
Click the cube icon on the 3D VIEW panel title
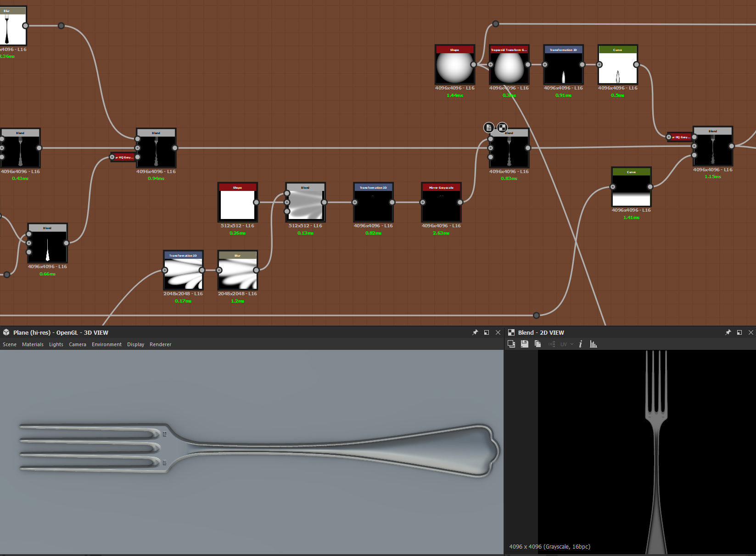click(6, 332)
